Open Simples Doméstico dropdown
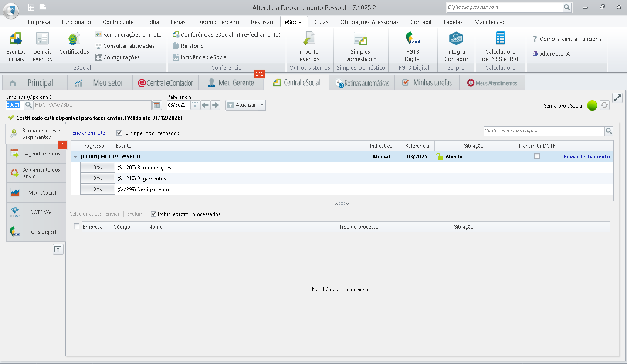627x364 pixels. (x=361, y=47)
